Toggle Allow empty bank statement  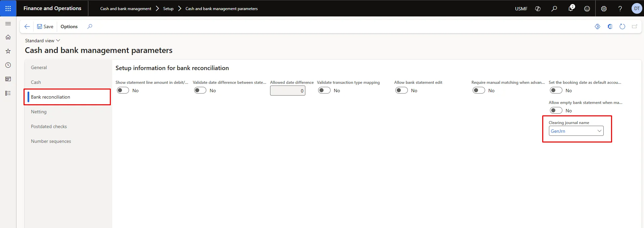tap(556, 110)
